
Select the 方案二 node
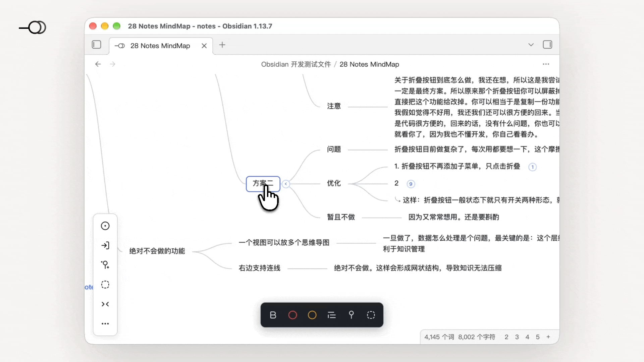[263, 184]
